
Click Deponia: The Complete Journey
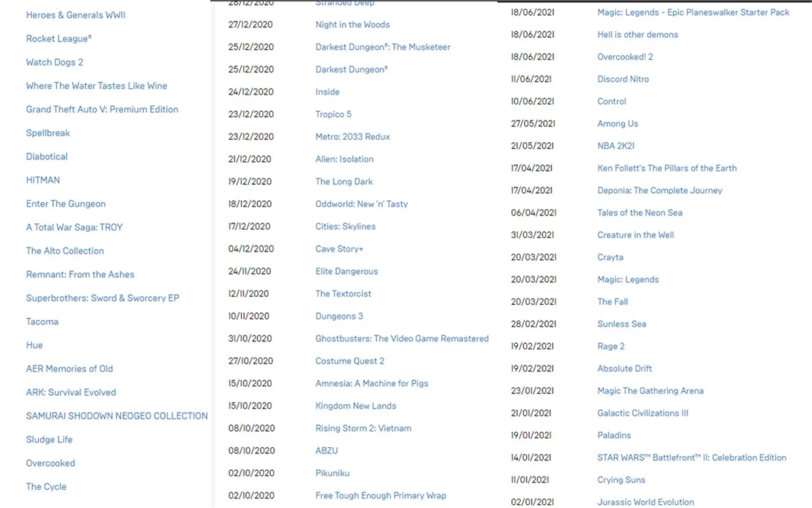[659, 190]
